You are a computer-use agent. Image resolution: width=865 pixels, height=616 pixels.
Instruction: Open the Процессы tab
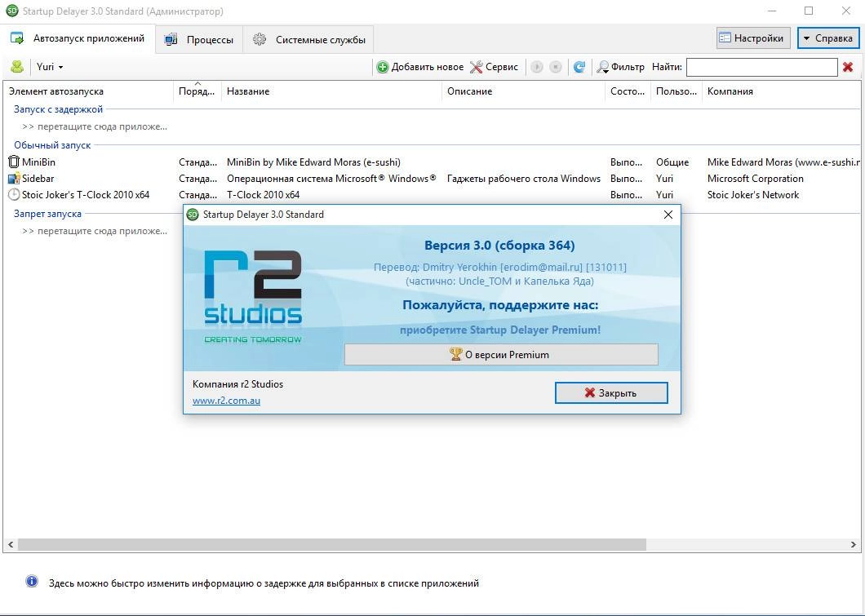point(198,40)
